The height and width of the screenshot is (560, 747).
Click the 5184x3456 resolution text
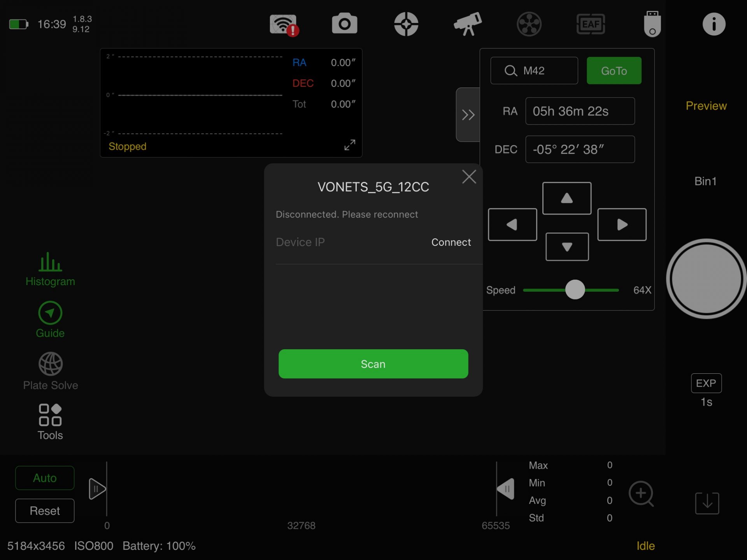click(x=36, y=546)
